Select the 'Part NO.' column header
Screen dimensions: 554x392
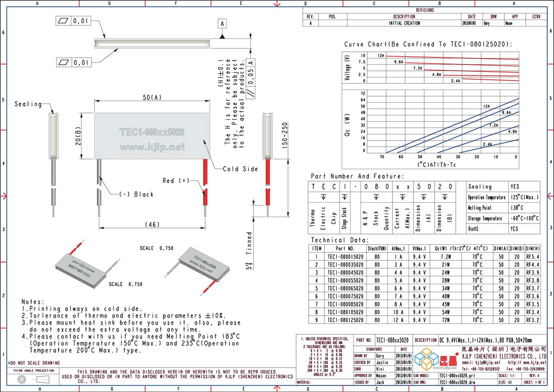[x=345, y=249]
